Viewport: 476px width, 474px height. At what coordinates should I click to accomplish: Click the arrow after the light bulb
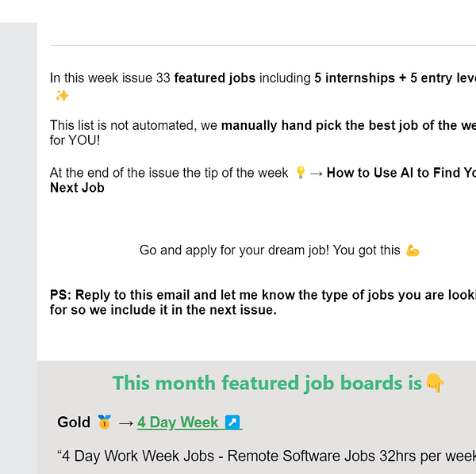pyautogui.click(x=317, y=173)
